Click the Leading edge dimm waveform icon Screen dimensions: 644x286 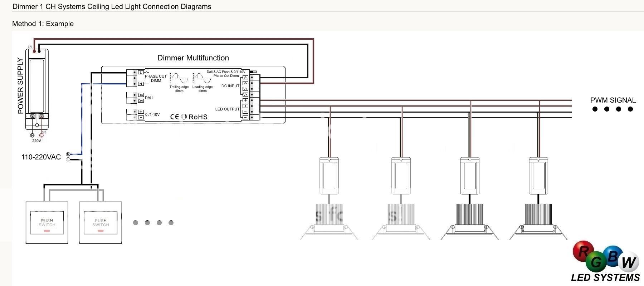click(x=203, y=78)
